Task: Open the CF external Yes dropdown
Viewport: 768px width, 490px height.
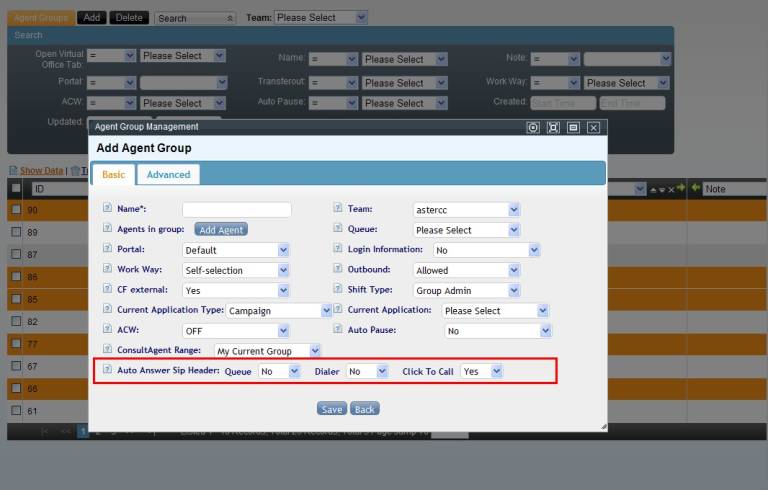Action: (236, 290)
